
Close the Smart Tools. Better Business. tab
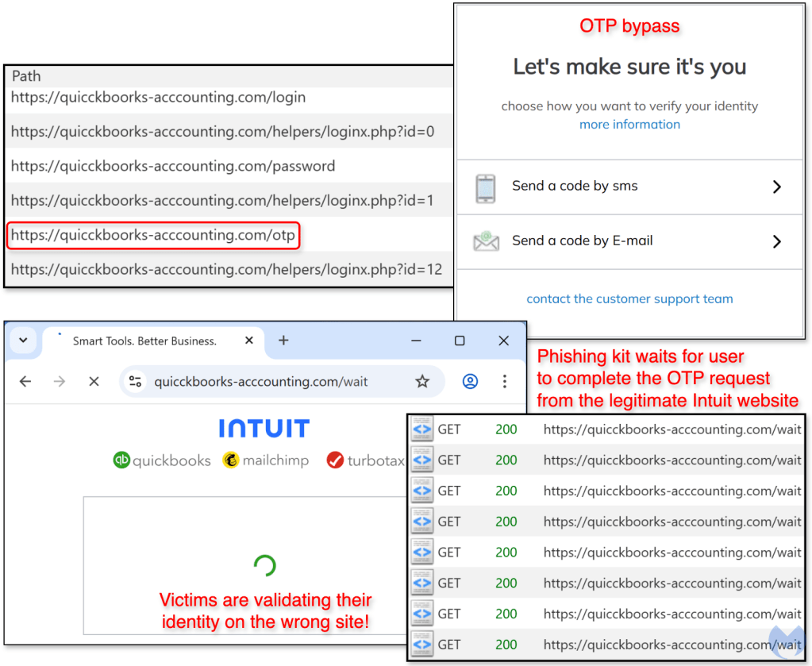click(249, 341)
